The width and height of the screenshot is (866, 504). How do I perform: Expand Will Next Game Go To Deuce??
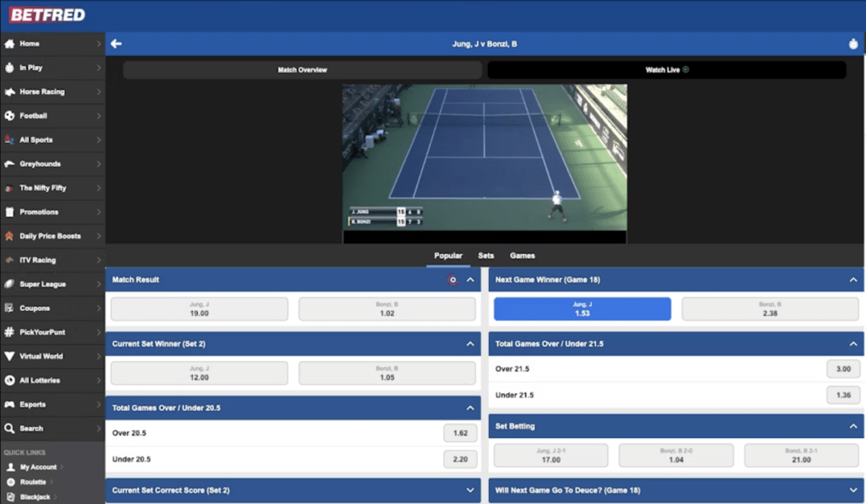point(853,490)
